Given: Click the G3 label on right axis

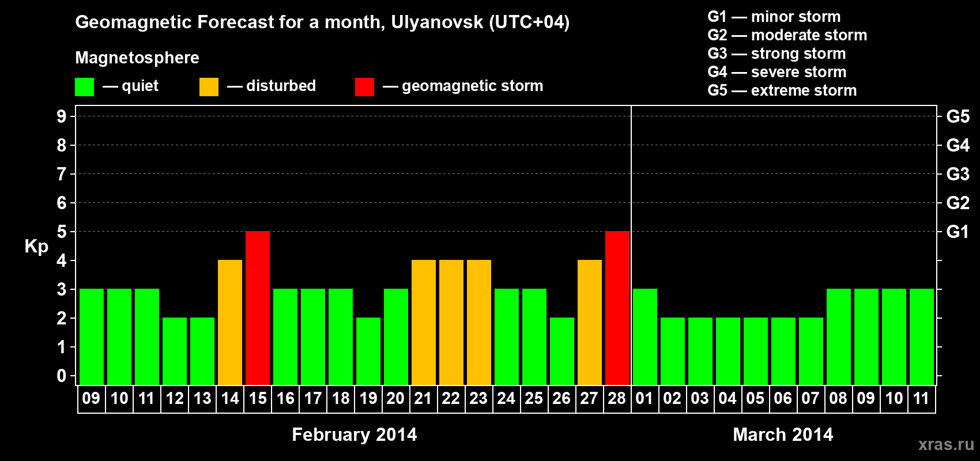Looking at the screenshot, I should (x=958, y=174).
